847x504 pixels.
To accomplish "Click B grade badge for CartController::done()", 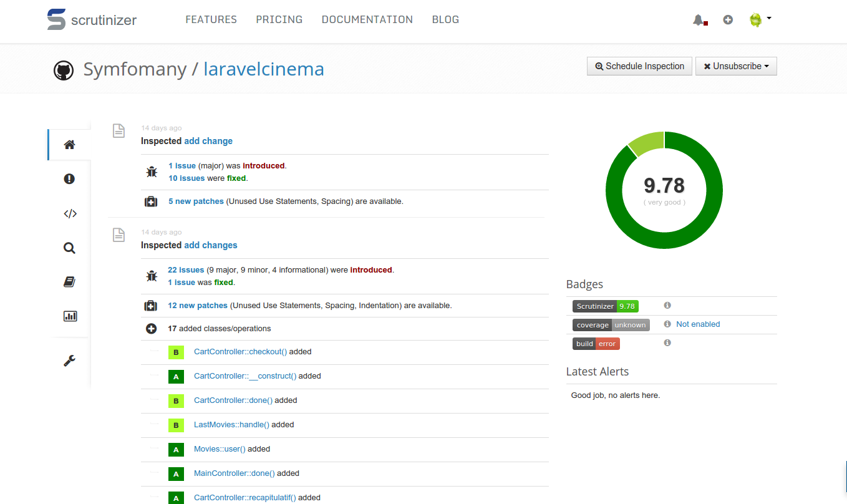I will pyautogui.click(x=176, y=401).
